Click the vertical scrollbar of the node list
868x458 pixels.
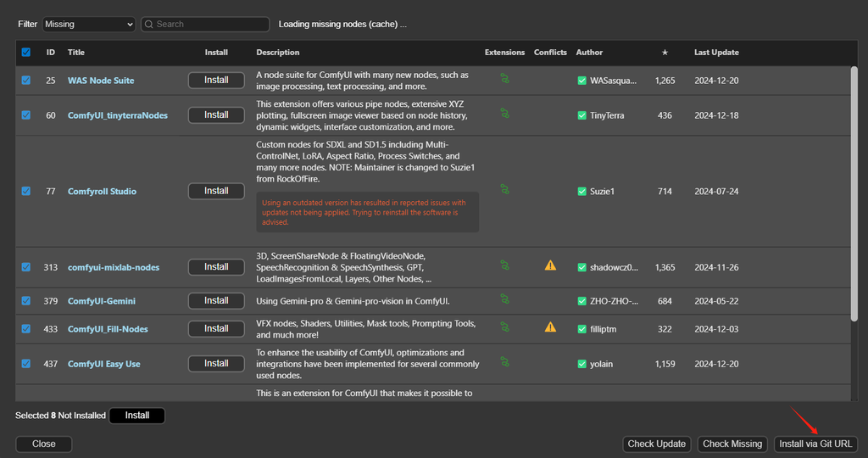pos(854,195)
